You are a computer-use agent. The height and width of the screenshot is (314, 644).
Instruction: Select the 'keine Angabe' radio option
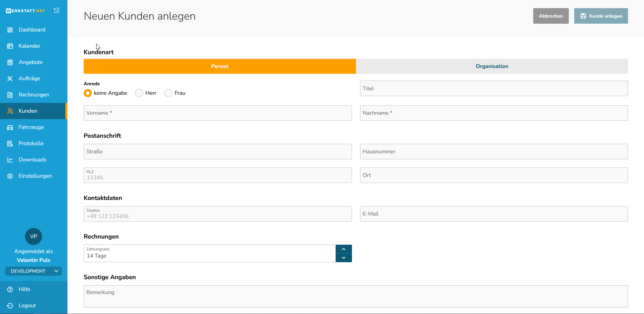(x=88, y=93)
